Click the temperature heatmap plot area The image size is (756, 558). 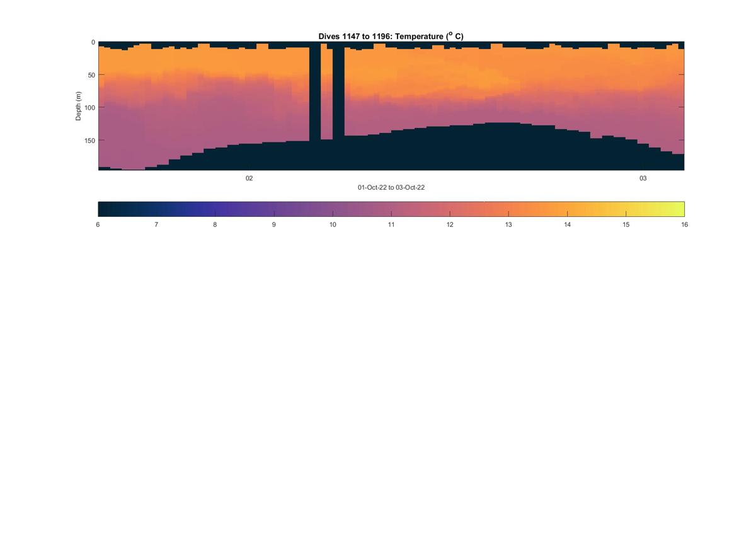point(391,106)
